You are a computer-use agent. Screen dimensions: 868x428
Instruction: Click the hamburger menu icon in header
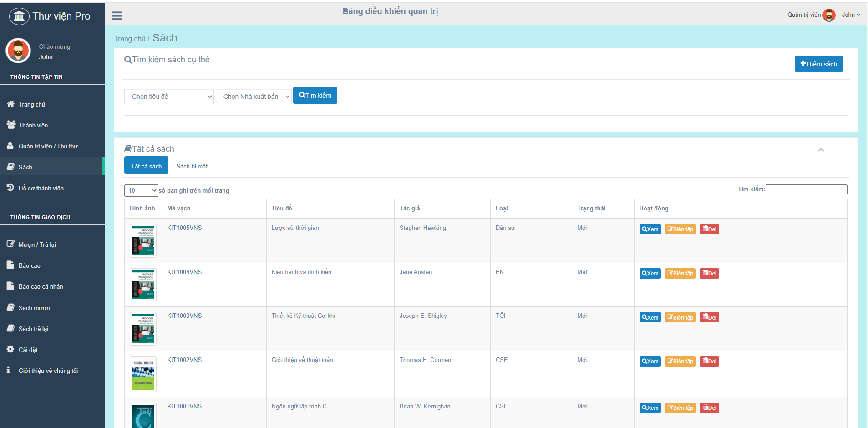117,16
